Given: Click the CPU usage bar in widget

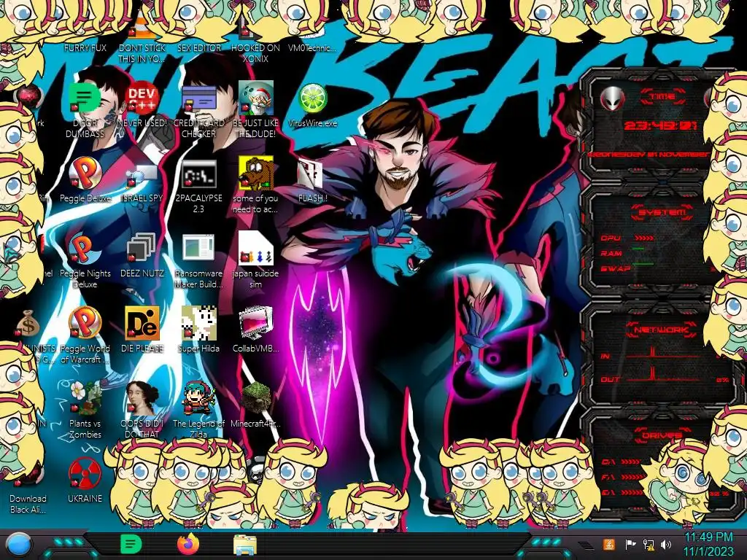Looking at the screenshot, I should tap(644, 238).
